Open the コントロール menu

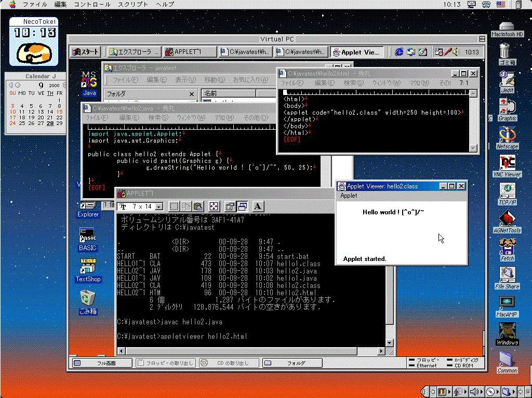92,4
